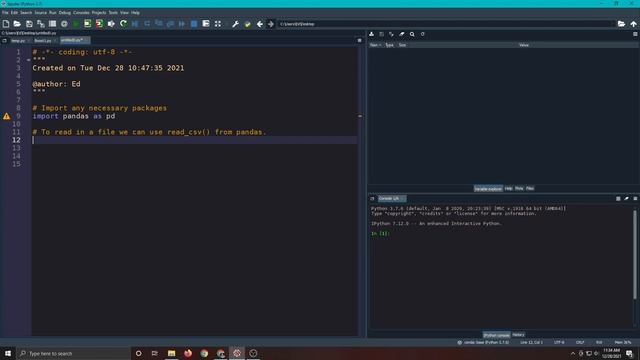
Task: Import data in Variable explorer toolbar
Action: [371, 34]
